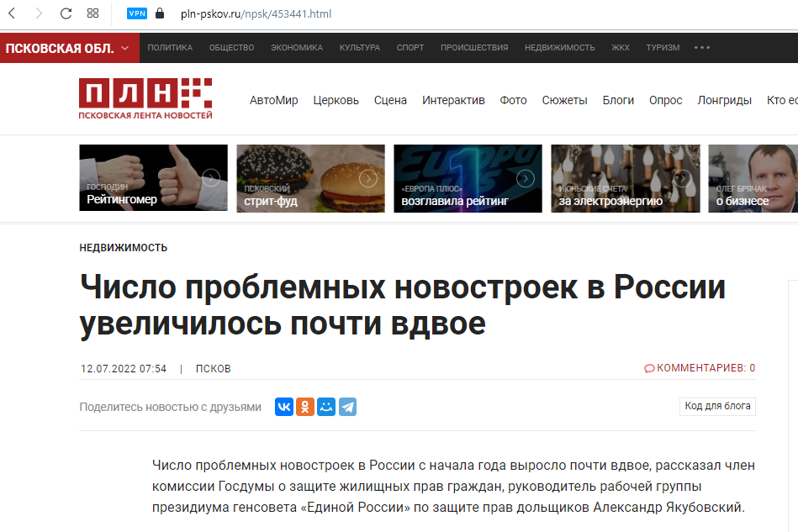Open the Комментариев link

[x=700, y=368]
